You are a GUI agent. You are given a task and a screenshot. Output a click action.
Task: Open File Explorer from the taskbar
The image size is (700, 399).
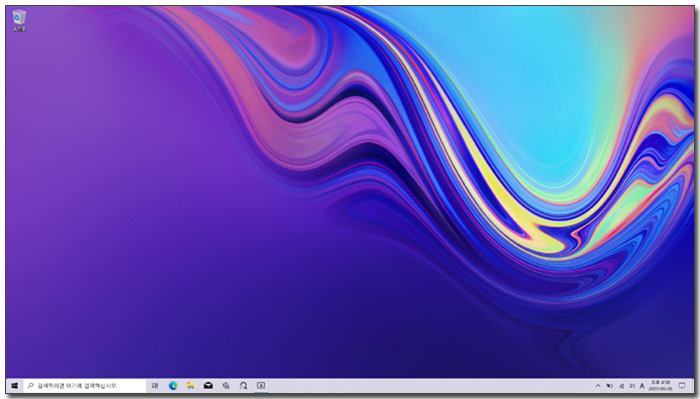(191, 386)
